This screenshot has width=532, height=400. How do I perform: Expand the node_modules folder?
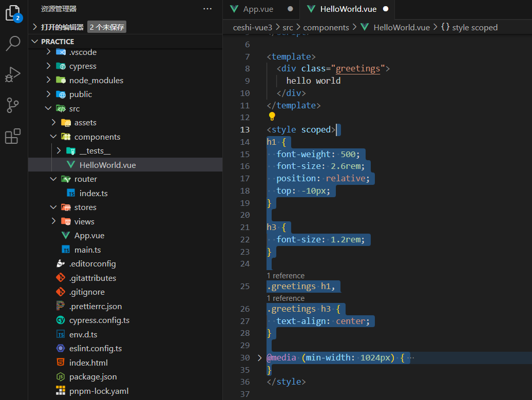[x=48, y=80]
